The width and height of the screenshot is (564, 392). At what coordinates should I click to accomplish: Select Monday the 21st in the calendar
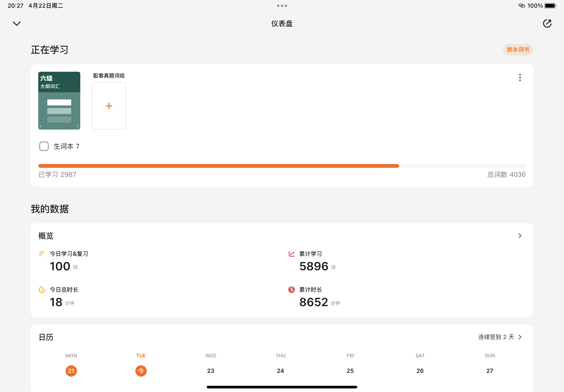[x=71, y=371]
